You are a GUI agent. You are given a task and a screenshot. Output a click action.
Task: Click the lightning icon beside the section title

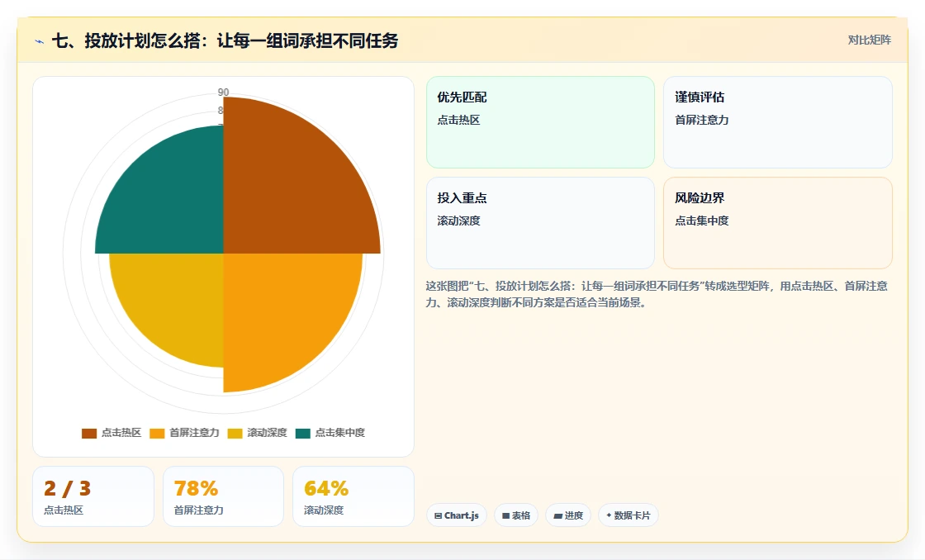[x=40, y=41]
